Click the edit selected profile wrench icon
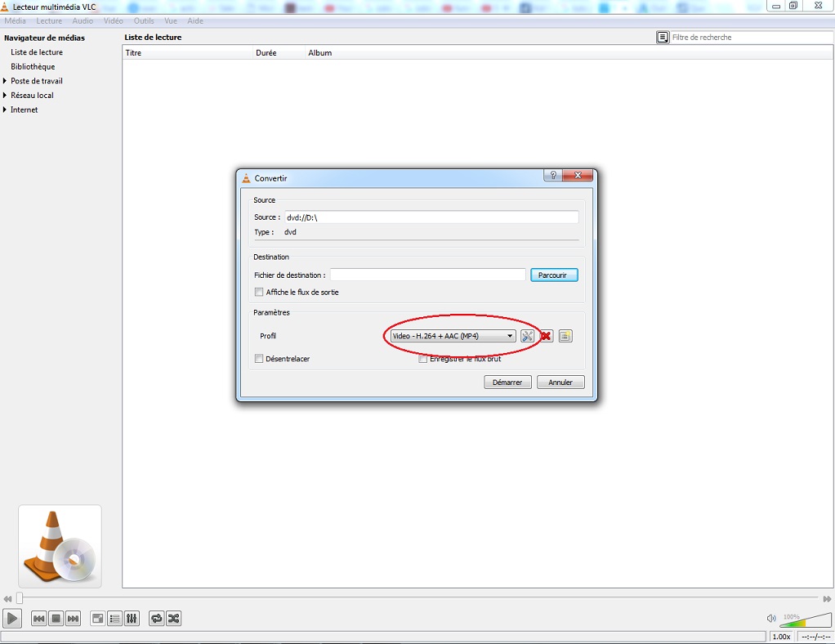 coord(527,336)
